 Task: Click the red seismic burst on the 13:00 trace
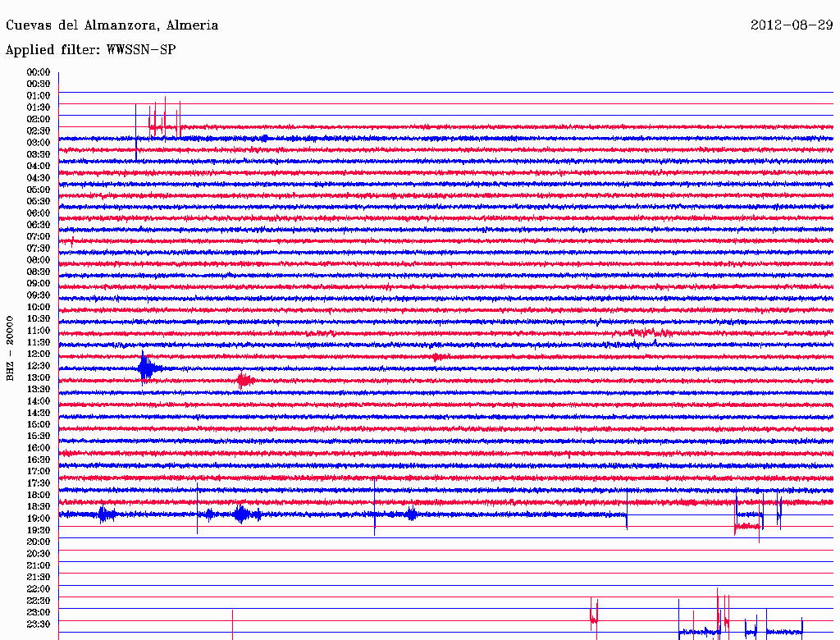point(245,381)
